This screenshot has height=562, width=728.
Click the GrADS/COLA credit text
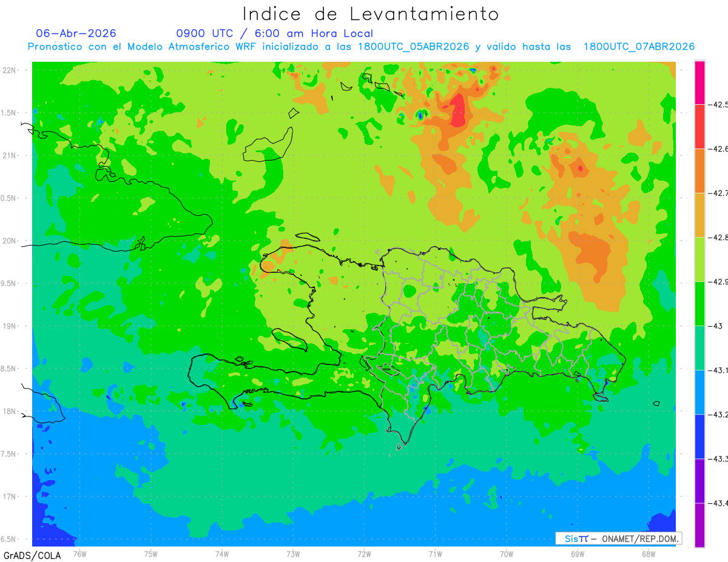28,555
